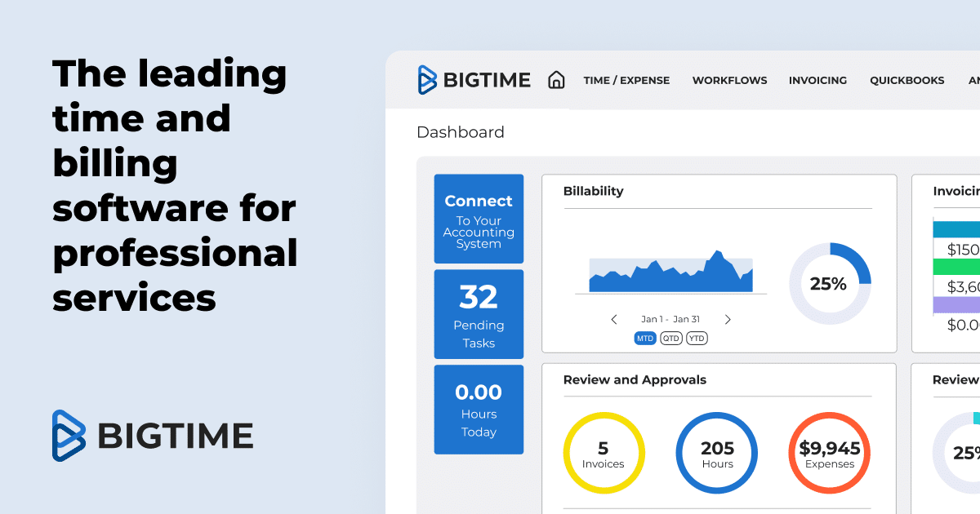Screen dimensions: 980x514
Task: Open the 5 Invoices yellow circle
Action: (604, 453)
